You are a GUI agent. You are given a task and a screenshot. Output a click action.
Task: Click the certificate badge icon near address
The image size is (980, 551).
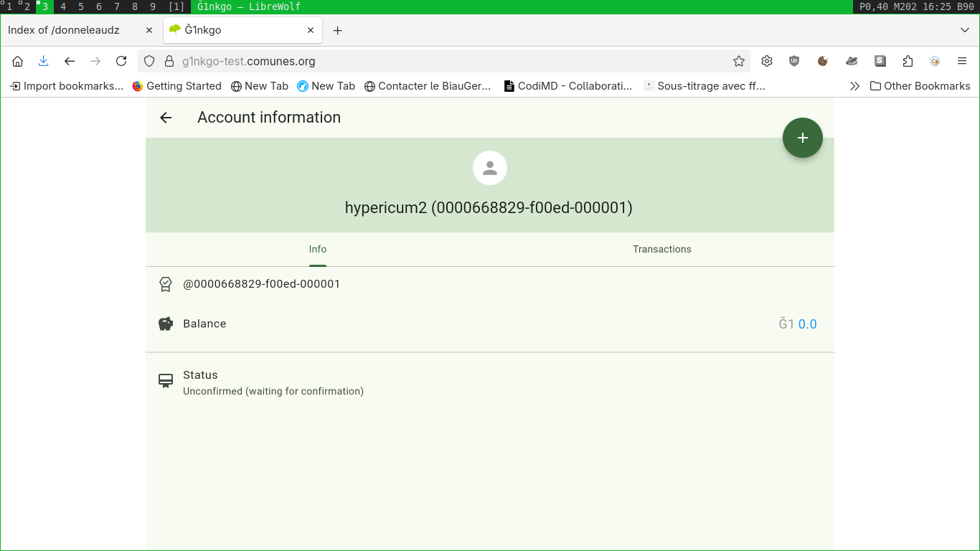pyautogui.click(x=166, y=284)
